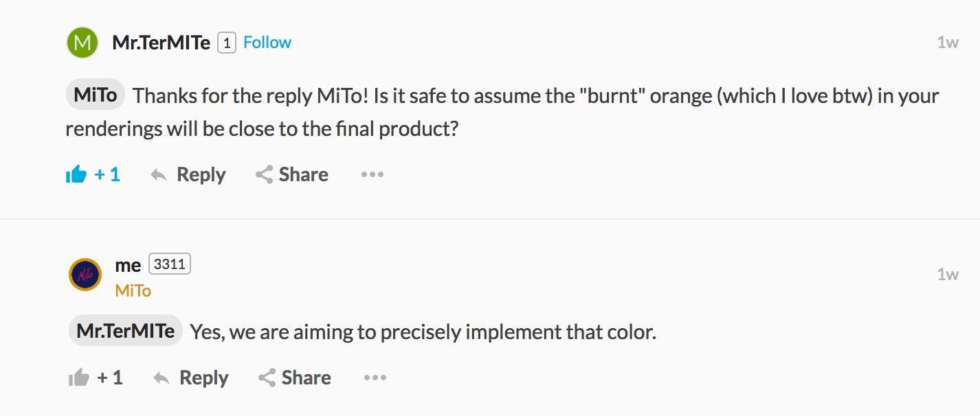Click the Mr.TerMITe mention tag in reply
The width and height of the screenshot is (980, 416).
tap(126, 331)
